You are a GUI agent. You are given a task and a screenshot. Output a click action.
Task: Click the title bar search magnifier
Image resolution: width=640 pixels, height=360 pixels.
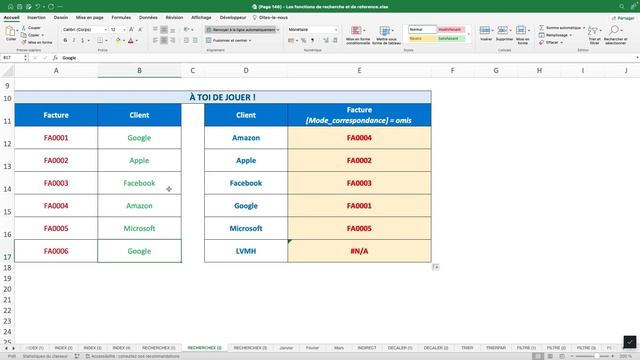(x=622, y=7)
